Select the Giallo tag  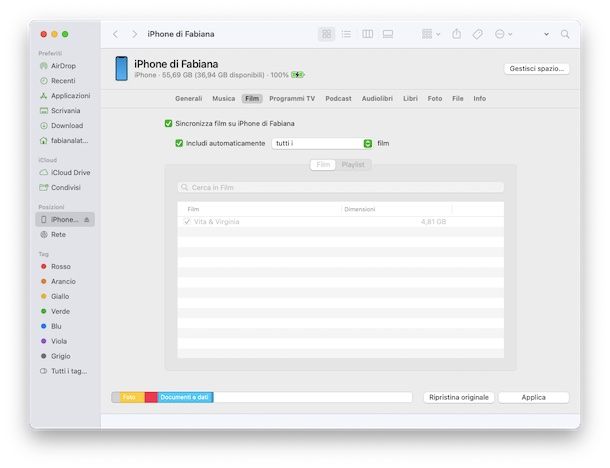pyautogui.click(x=55, y=296)
